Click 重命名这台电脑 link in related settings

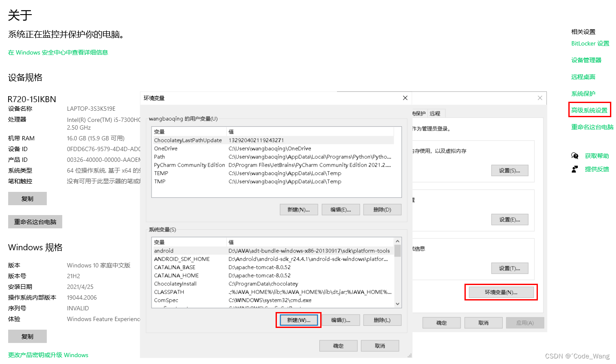[x=592, y=127]
